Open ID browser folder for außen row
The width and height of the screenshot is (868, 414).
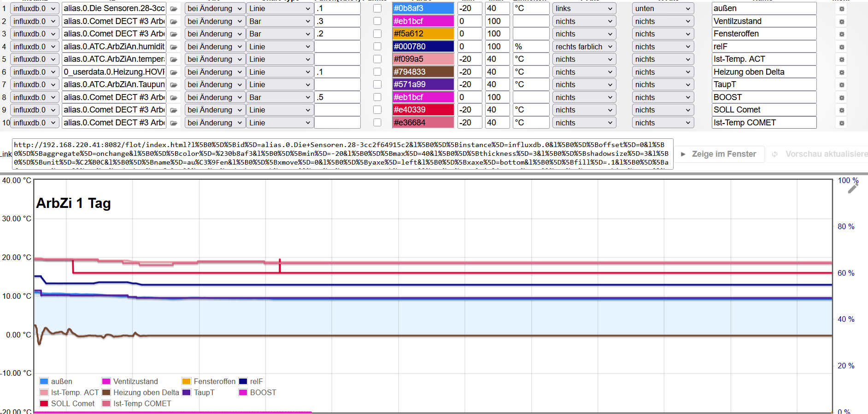click(x=174, y=9)
